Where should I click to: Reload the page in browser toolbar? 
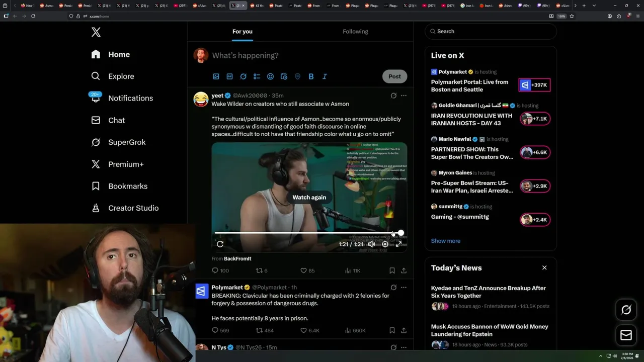pos(33,16)
